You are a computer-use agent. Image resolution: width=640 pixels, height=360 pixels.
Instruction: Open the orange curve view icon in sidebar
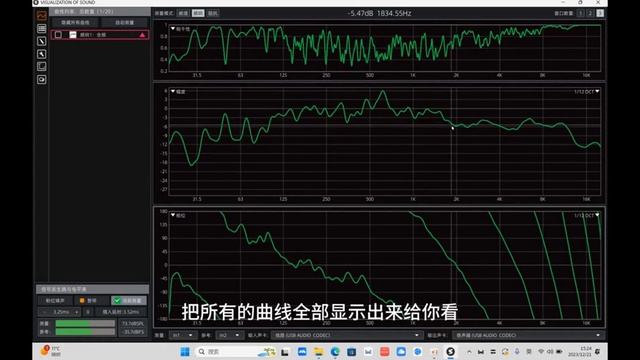42,16
